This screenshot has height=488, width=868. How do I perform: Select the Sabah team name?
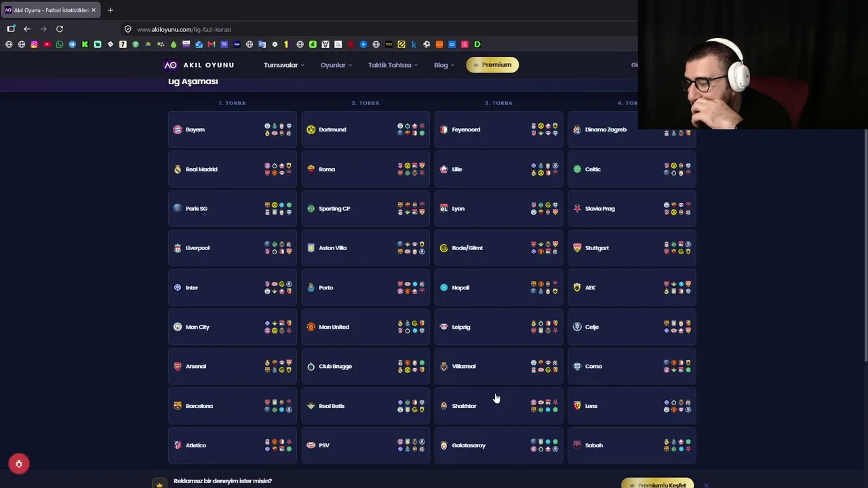pos(593,445)
